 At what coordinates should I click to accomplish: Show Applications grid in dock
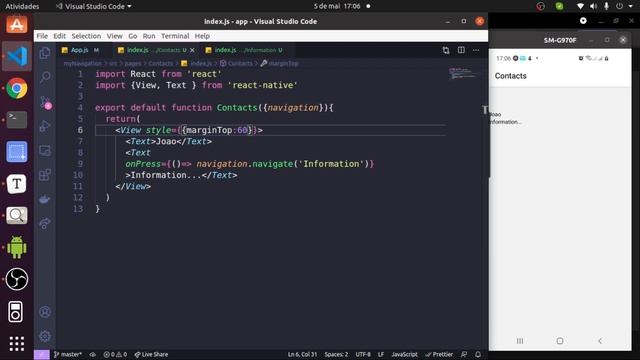tap(17, 344)
